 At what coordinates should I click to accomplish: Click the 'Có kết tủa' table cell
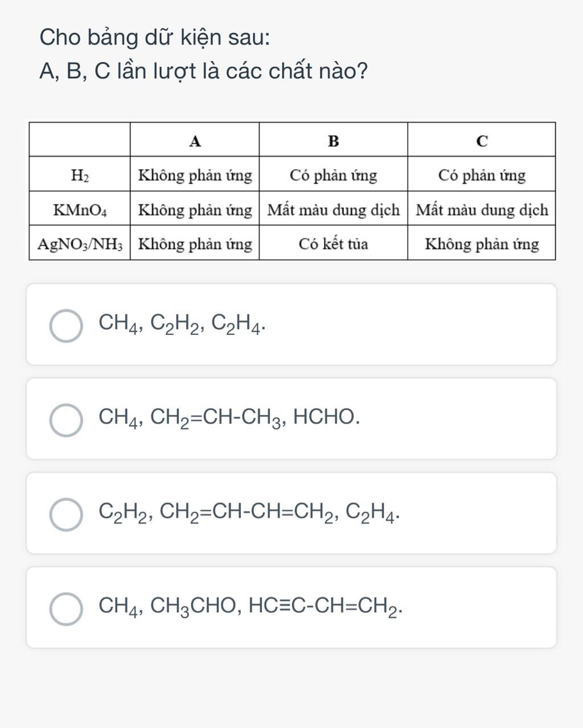[x=334, y=244]
